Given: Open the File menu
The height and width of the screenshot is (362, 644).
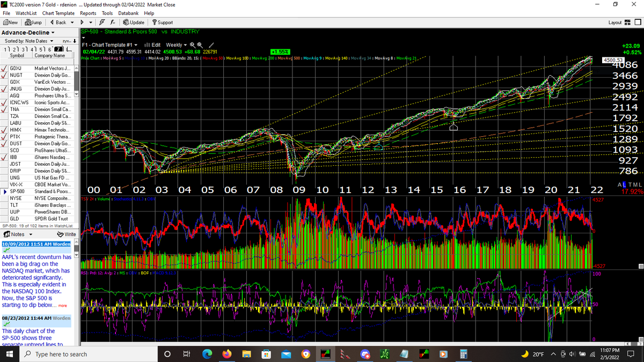Looking at the screenshot, I should coord(6,13).
